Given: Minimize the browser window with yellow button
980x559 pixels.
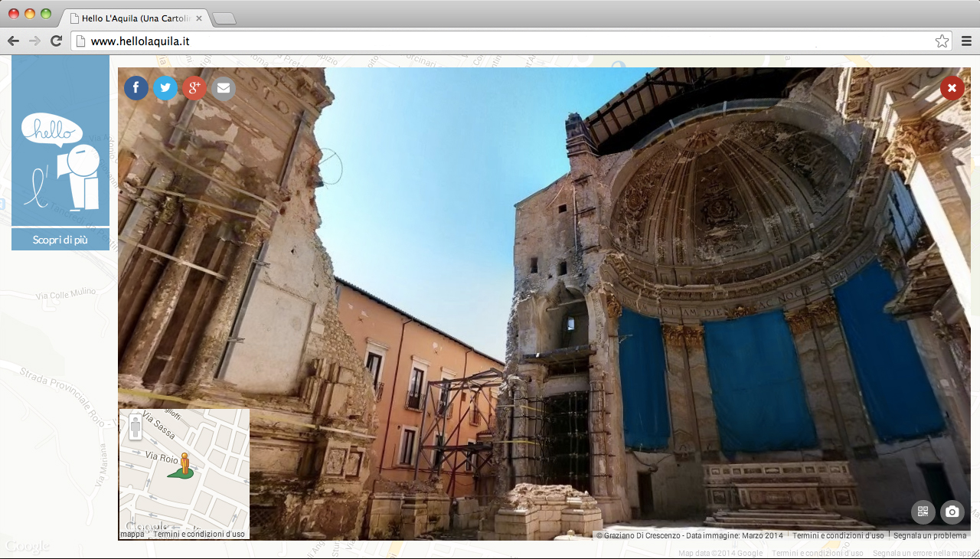Looking at the screenshot, I should click(30, 14).
